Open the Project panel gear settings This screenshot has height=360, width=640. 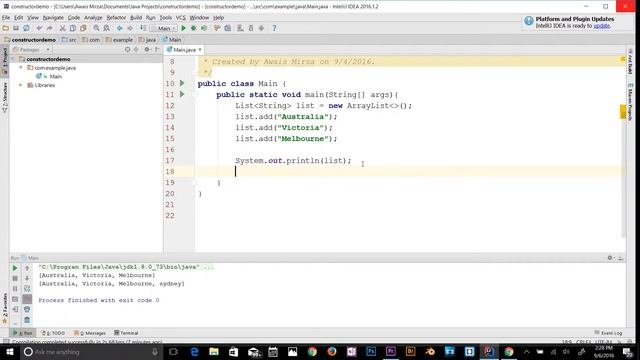(147, 49)
